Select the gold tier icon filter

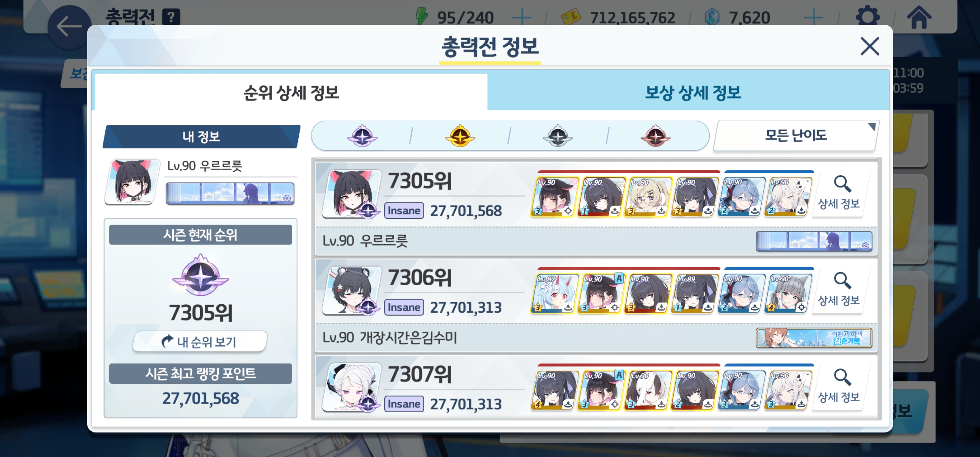(x=460, y=136)
